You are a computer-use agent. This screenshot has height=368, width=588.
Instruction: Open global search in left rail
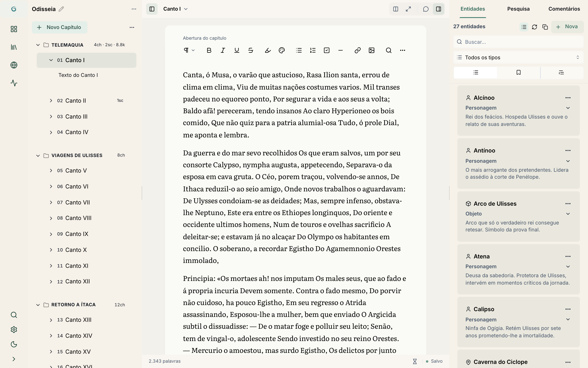coord(14,315)
